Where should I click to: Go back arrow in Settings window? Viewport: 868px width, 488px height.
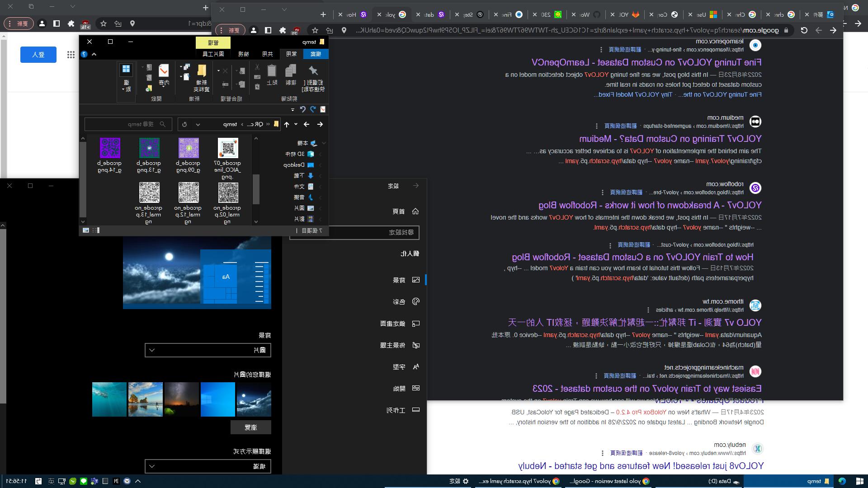pyautogui.click(x=416, y=186)
